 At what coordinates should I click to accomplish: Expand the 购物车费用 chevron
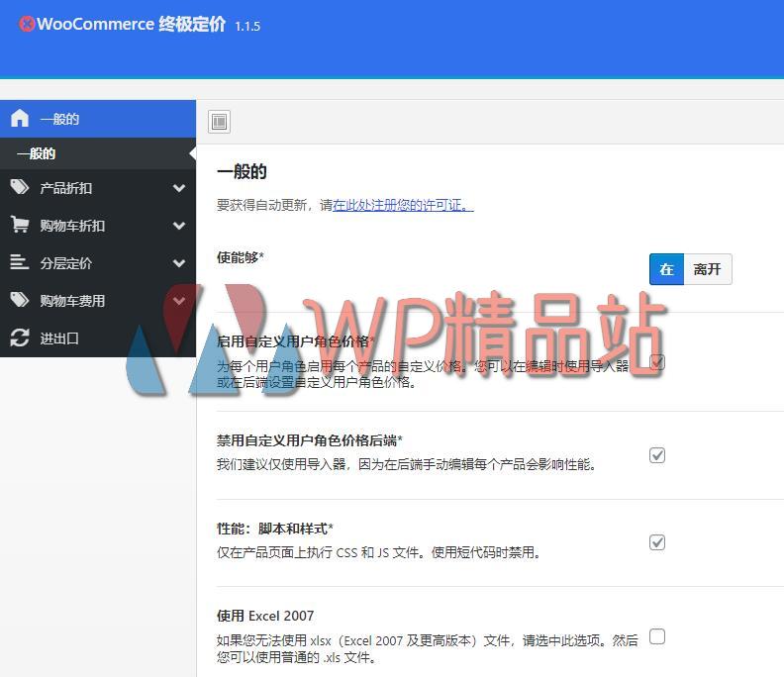click(179, 301)
